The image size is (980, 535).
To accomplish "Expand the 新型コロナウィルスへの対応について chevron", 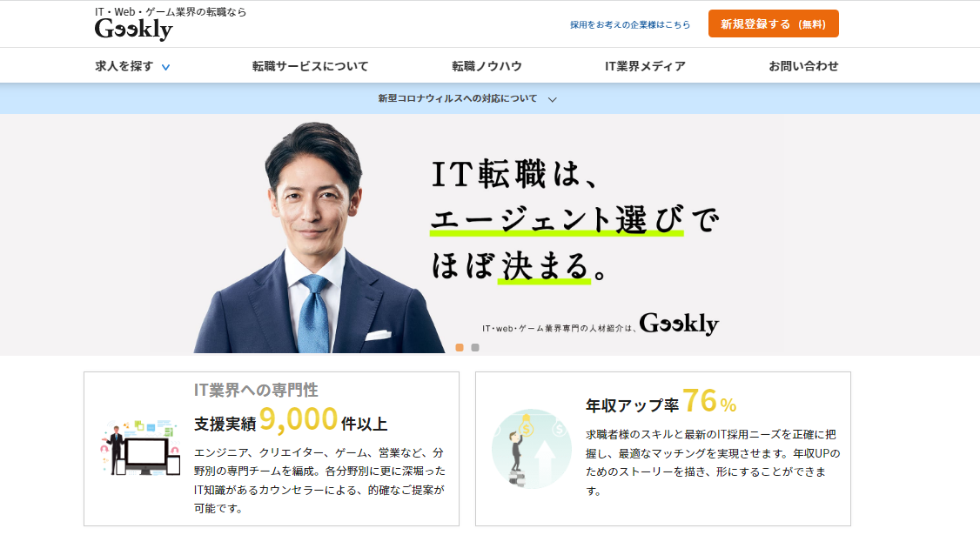I will pyautogui.click(x=552, y=99).
